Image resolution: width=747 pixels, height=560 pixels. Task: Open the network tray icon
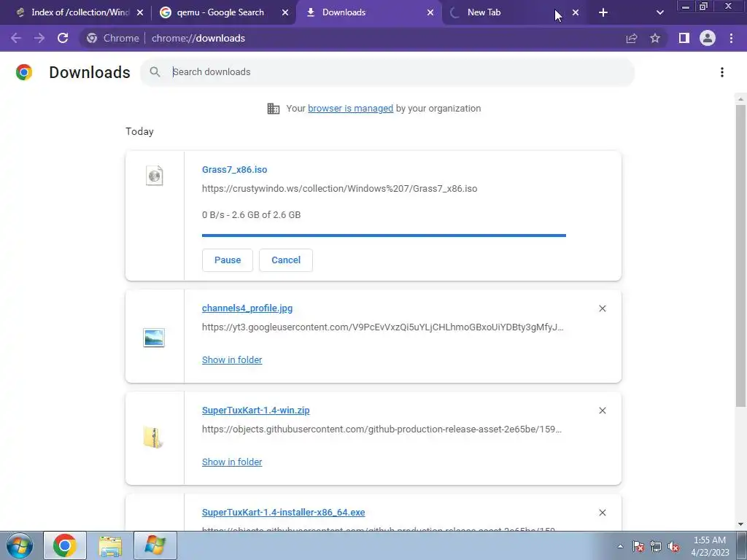pos(656,546)
